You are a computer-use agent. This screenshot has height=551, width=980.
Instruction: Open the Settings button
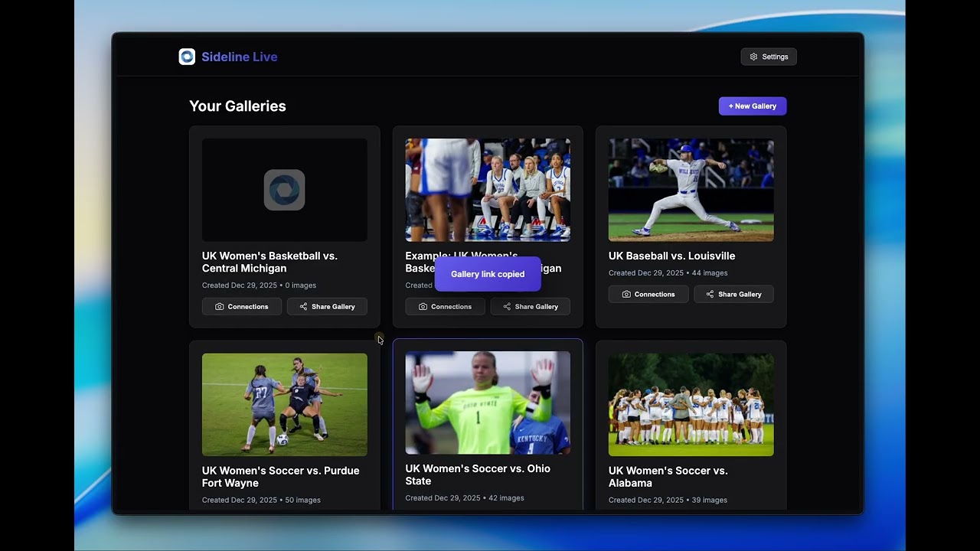pyautogui.click(x=769, y=57)
